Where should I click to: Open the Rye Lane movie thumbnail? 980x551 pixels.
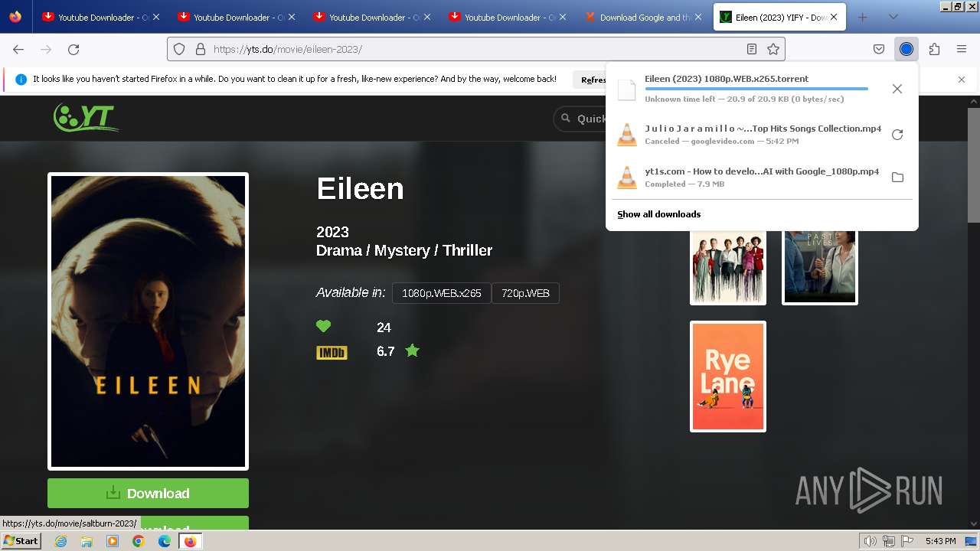coord(728,377)
